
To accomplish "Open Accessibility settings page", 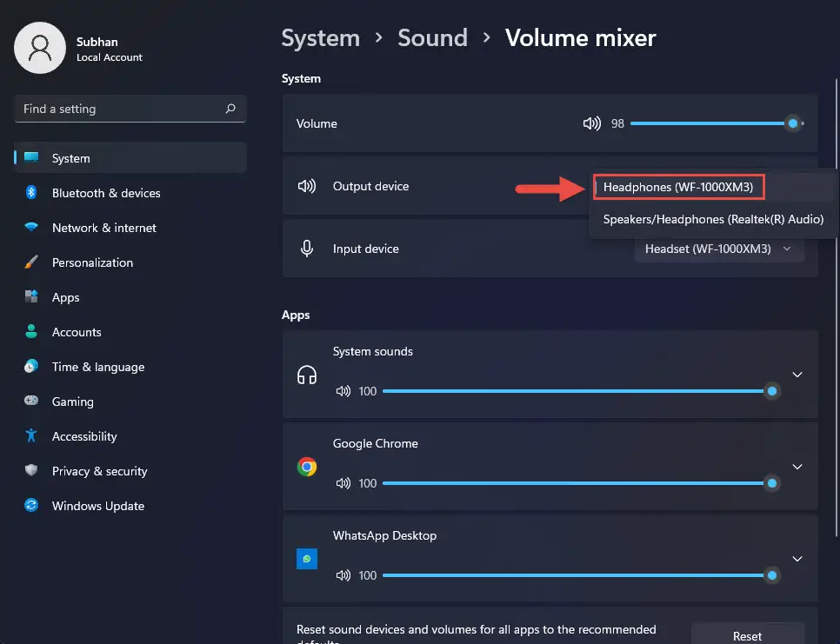I will pyautogui.click(x=83, y=436).
